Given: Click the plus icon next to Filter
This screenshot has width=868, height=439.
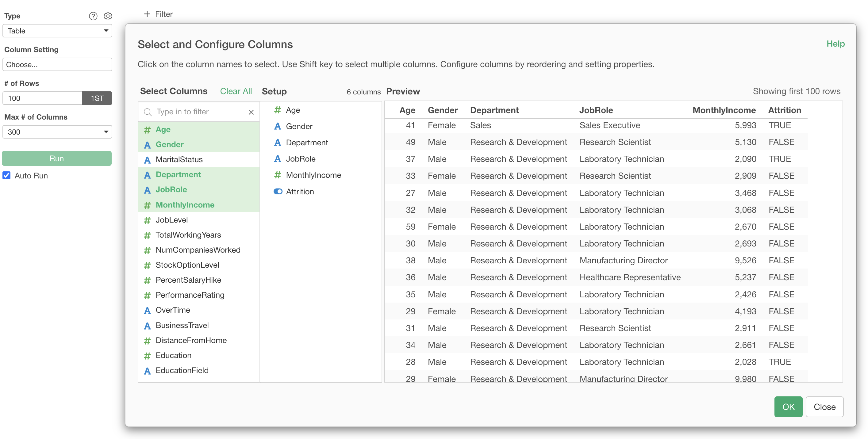Looking at the screenshot, I should (147, 14).
